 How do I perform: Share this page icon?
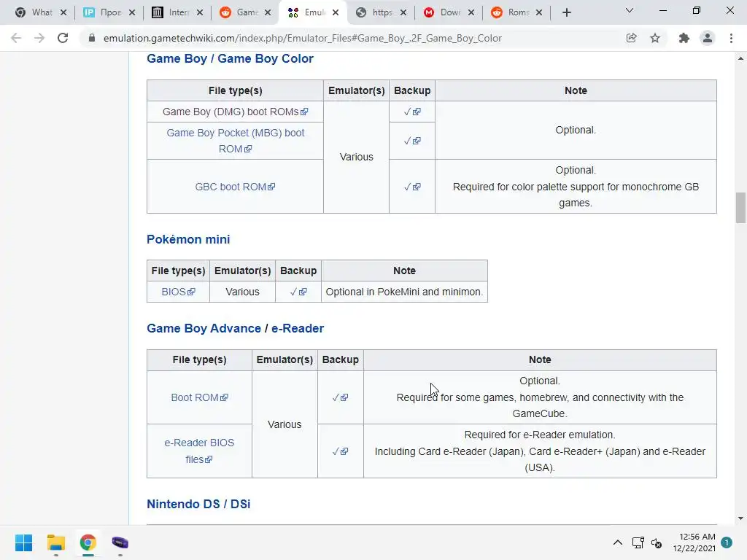tap(631, 38)
